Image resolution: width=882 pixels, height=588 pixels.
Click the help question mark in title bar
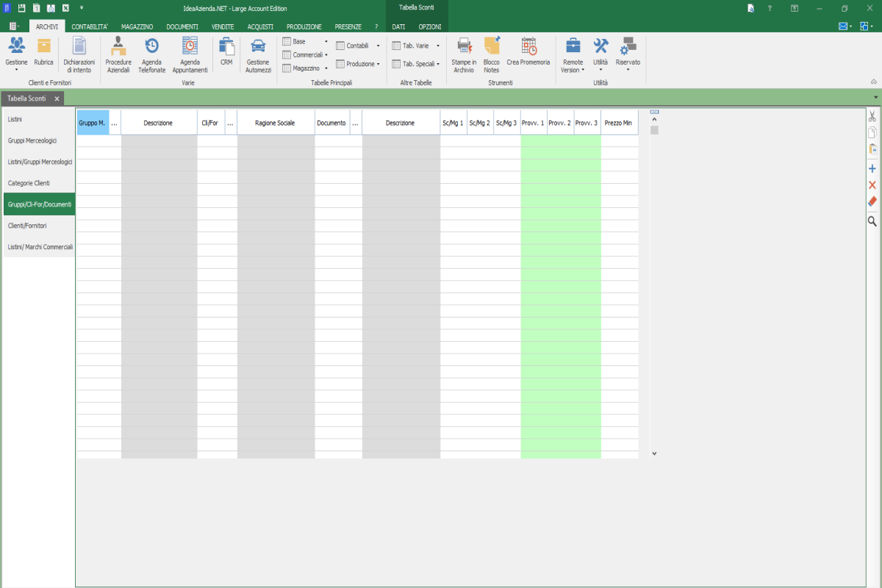(x=770, y=8)
